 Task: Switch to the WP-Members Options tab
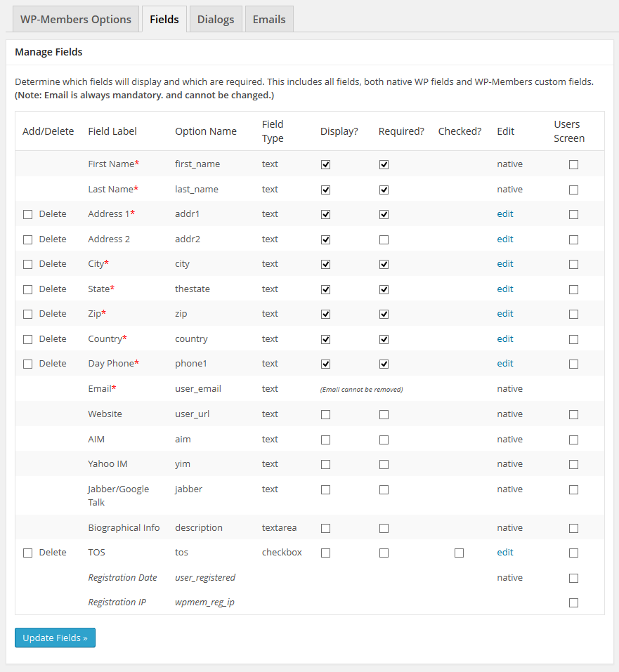[x=76, y=19]
